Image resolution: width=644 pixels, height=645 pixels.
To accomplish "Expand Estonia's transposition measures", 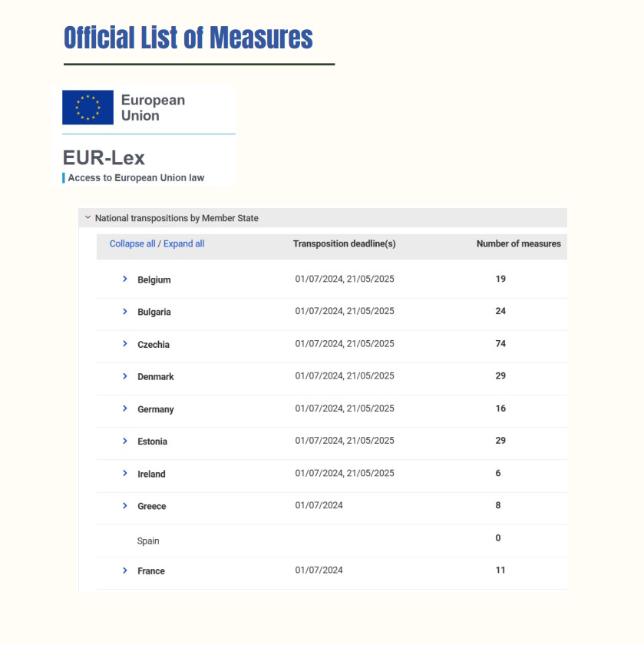I will (x=125, y=442).
